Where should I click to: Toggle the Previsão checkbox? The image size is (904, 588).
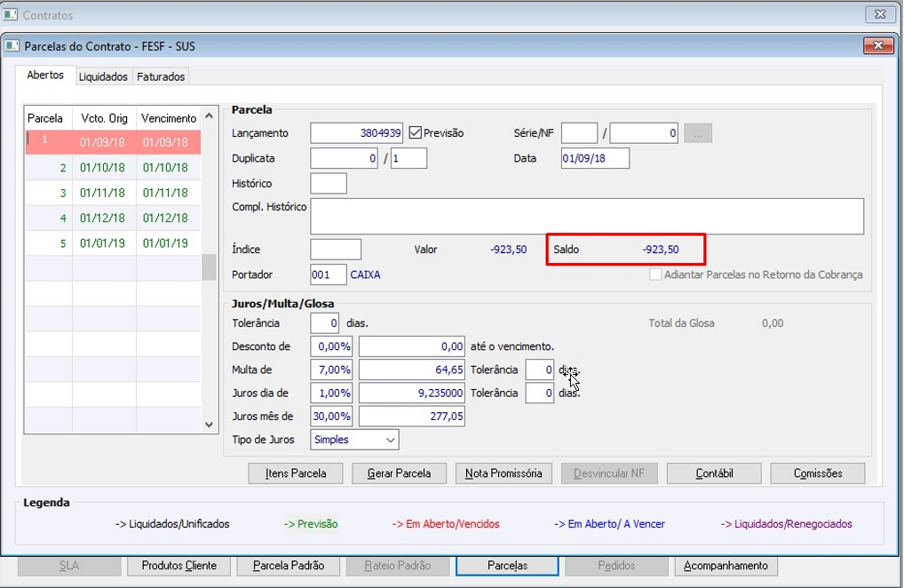[x=415, y=133]
